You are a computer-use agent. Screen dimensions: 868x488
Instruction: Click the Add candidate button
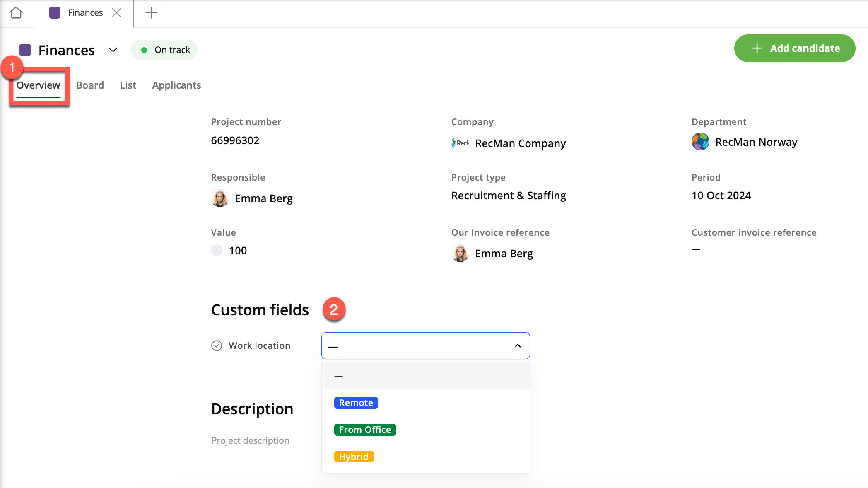[x=794, y=48]
